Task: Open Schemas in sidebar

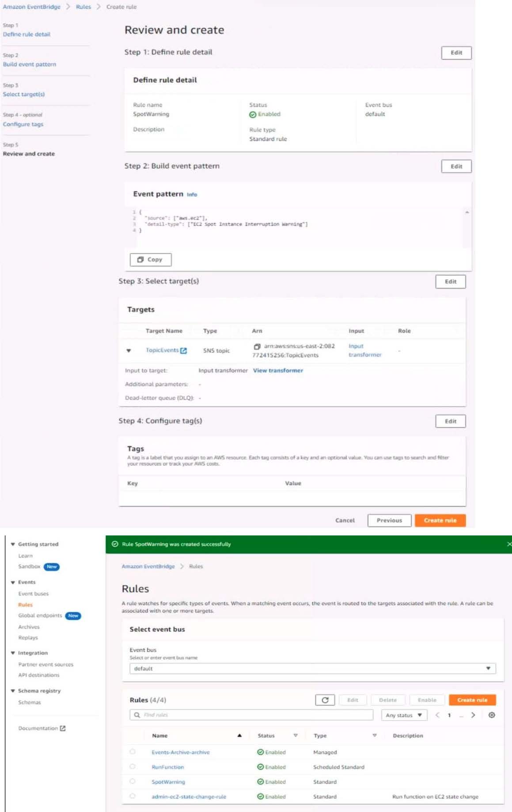Action: coord(30,702)
